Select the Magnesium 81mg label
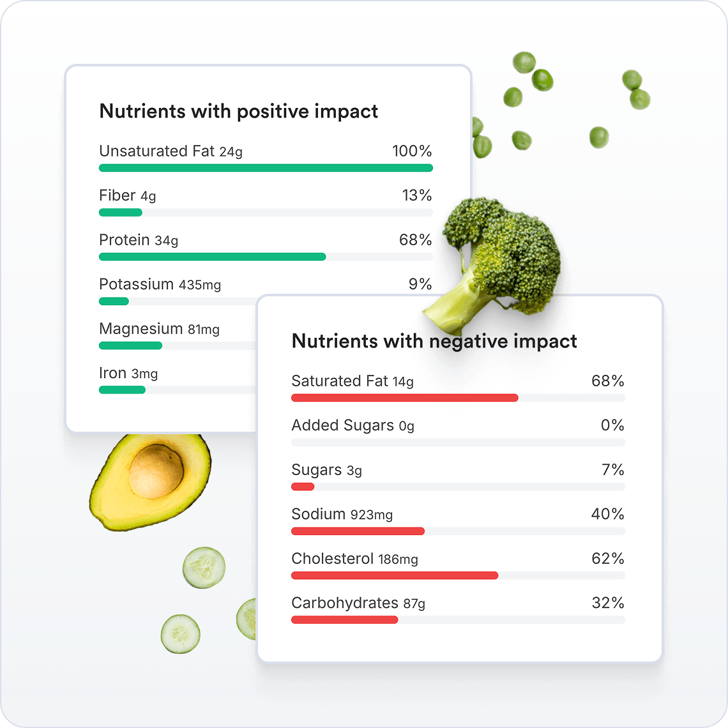Image resolution: width=728 pixels, height=728 pixels. 159,329
